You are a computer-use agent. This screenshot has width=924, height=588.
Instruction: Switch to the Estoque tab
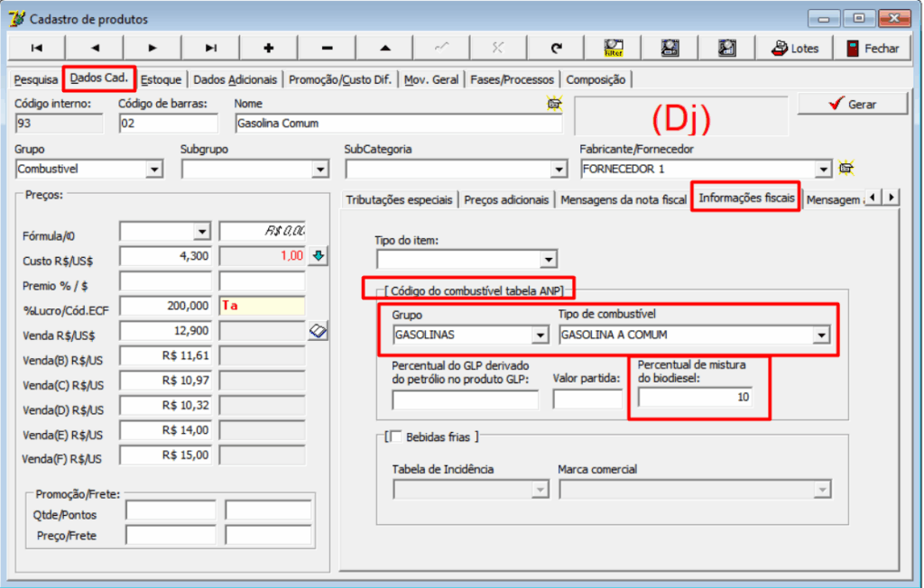pos(162,79)
